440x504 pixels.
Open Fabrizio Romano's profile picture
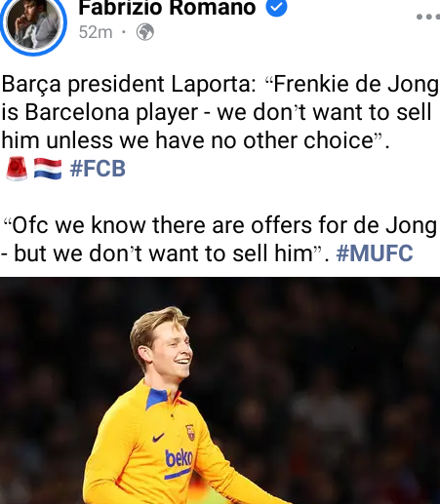pos(32,24)
